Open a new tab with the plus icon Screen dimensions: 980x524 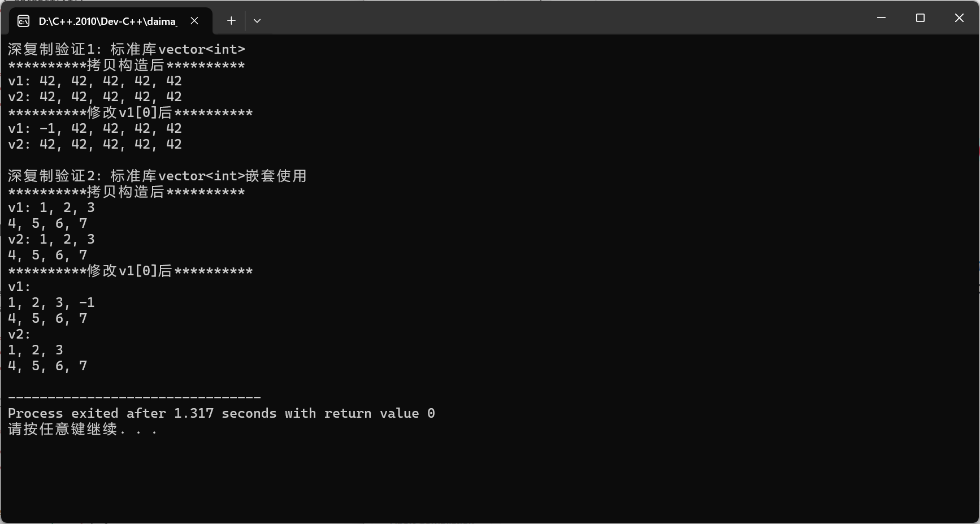coord(231,21)
